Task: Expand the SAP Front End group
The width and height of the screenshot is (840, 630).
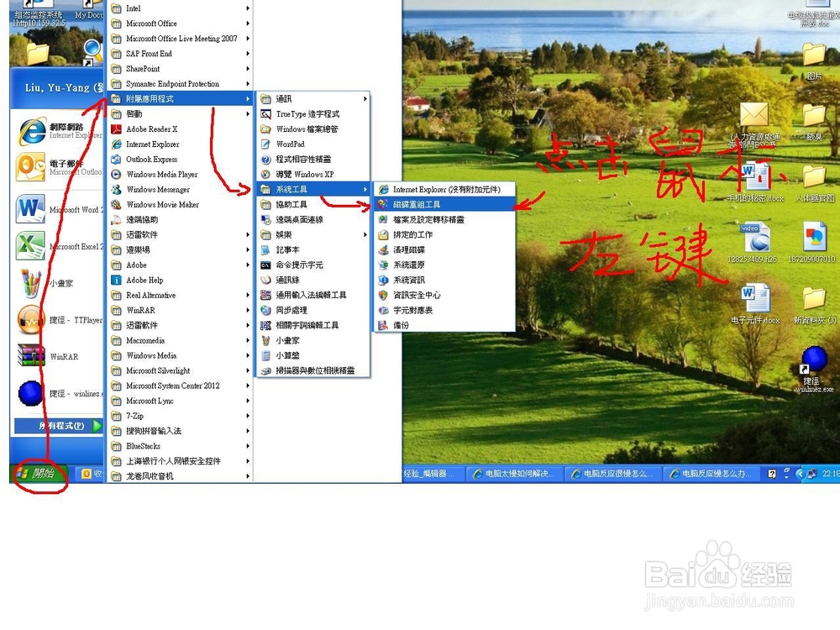Action: click(x=180, y=54)
